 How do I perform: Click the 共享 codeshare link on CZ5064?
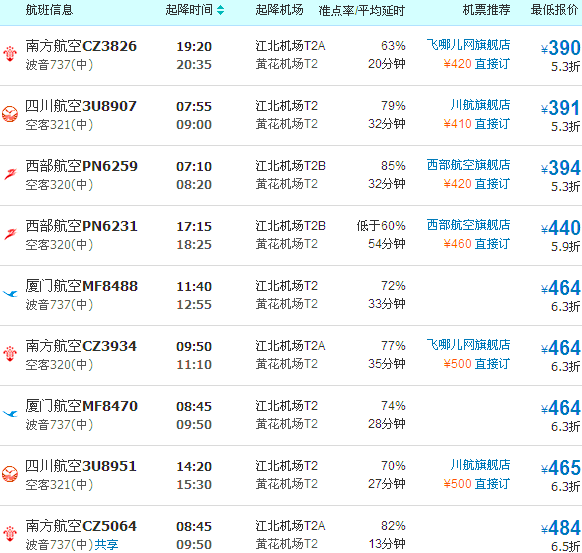106,544
